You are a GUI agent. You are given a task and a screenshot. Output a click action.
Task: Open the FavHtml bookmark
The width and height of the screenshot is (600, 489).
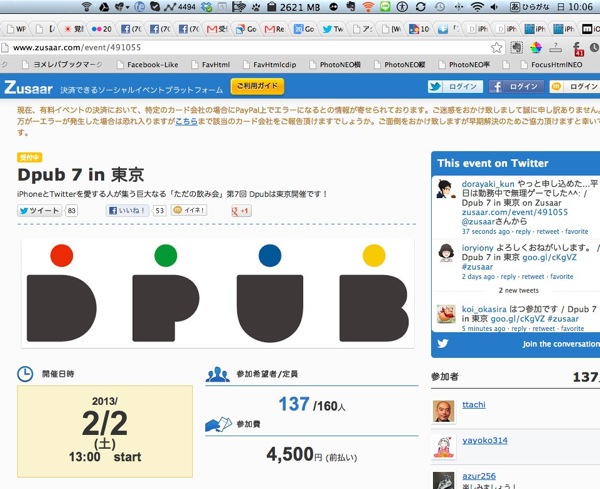(x=211, y=65)
